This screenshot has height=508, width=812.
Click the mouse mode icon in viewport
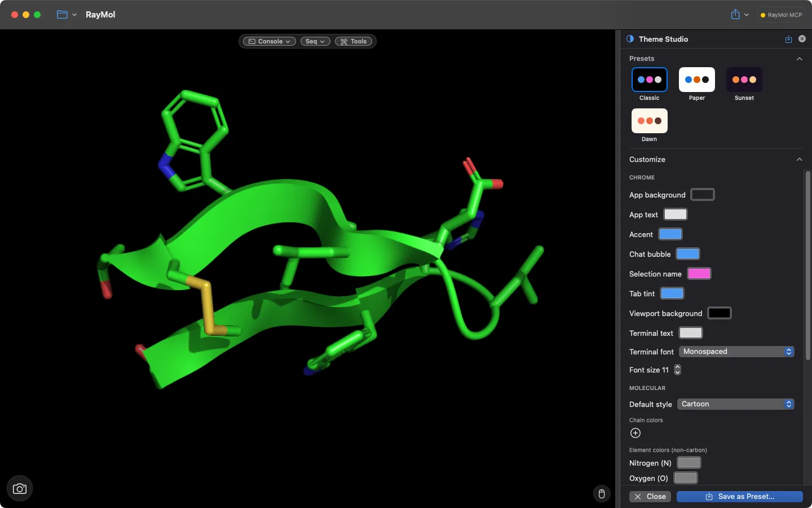(602, 494)
